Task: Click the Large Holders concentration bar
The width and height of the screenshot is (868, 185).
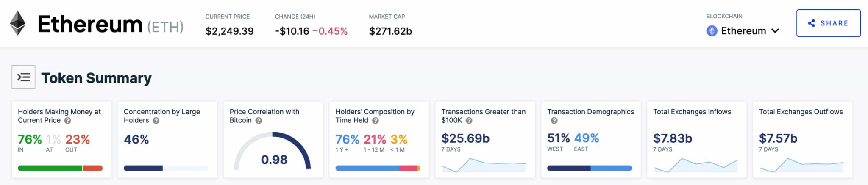Action: [143, 168]
